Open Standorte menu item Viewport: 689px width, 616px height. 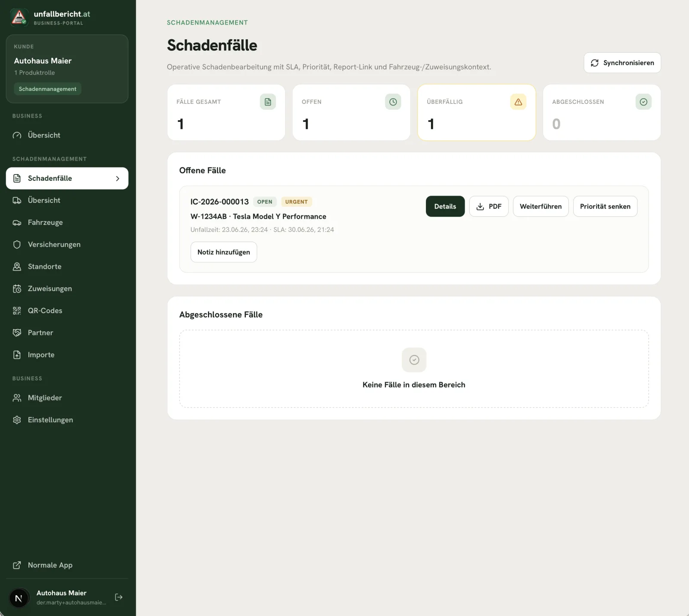(x=67, y=267)
